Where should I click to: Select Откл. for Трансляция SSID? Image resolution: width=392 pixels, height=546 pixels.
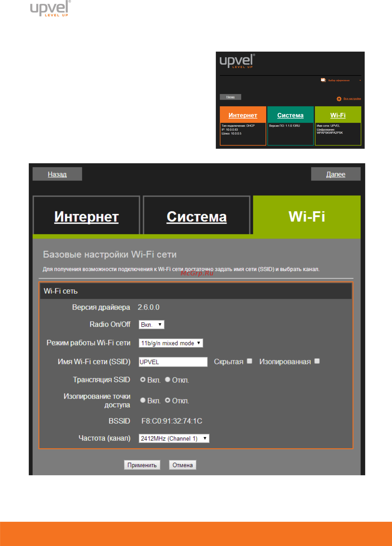(x=167, y=380)
